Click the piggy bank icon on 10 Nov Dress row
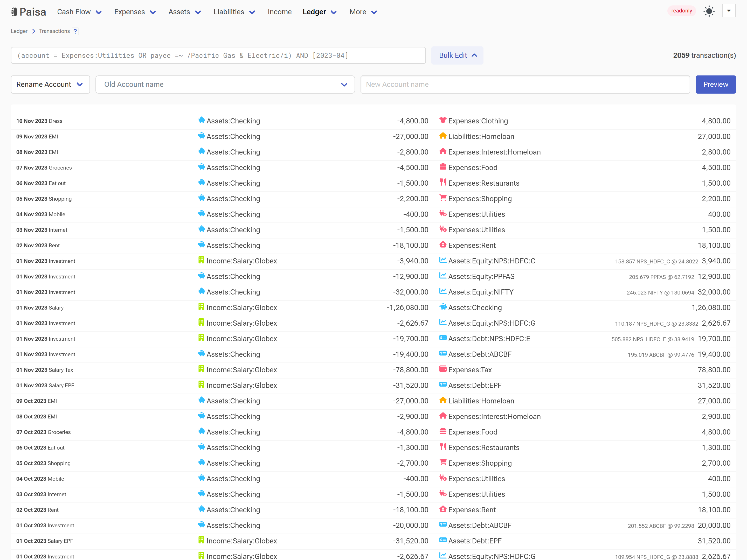Screen dimensions: 747x560 (201, 120)
